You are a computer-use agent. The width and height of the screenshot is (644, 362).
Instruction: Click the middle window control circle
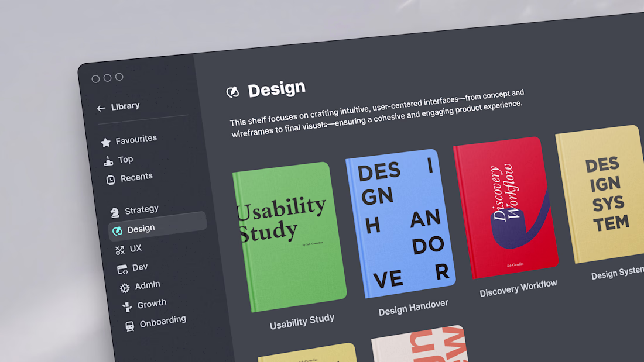click(x=107, y=78)
